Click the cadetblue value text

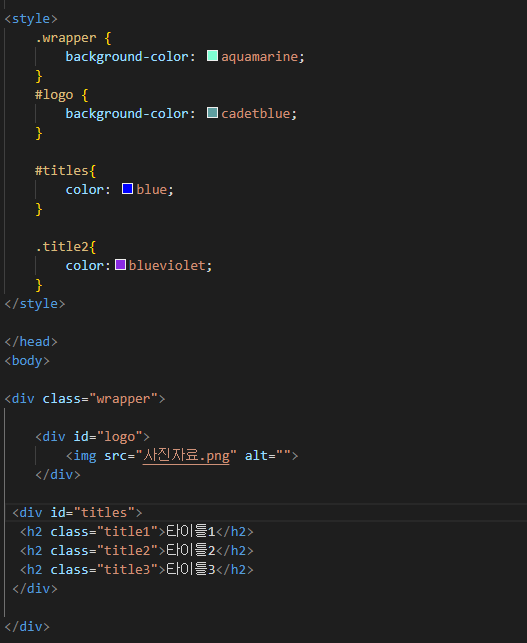256,114
